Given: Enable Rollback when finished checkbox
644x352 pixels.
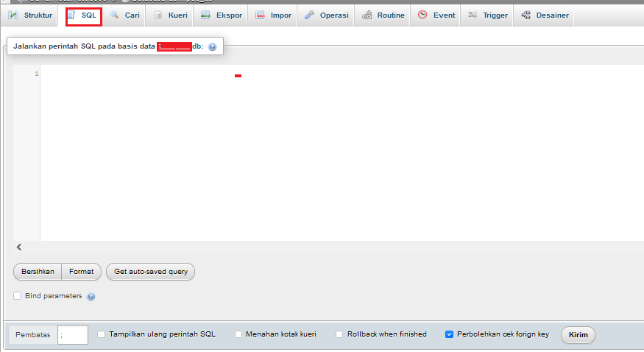Looking at the screenshot, I should (x=339, y=334).
